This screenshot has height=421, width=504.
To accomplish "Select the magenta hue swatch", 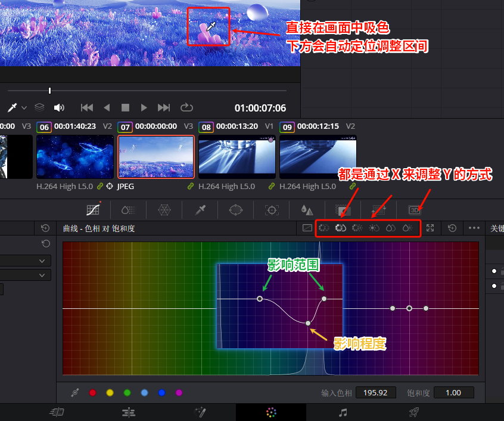I will [179, 393].
